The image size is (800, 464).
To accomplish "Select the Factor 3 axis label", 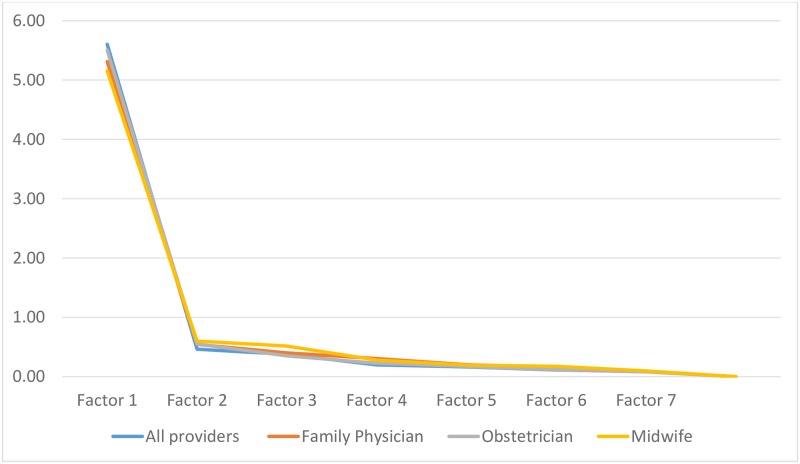I will coord(287,400).
